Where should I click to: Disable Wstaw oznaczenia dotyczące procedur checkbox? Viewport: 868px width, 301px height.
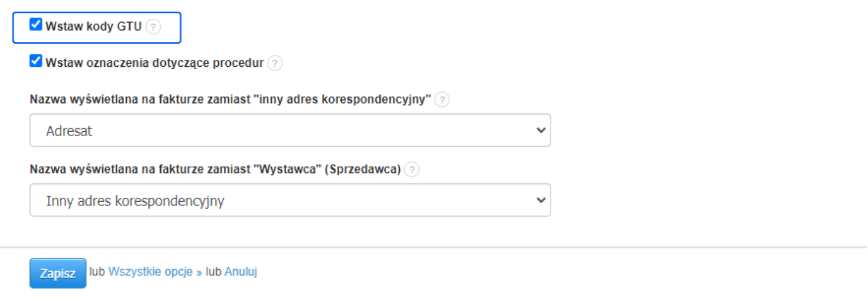(36, 62)
